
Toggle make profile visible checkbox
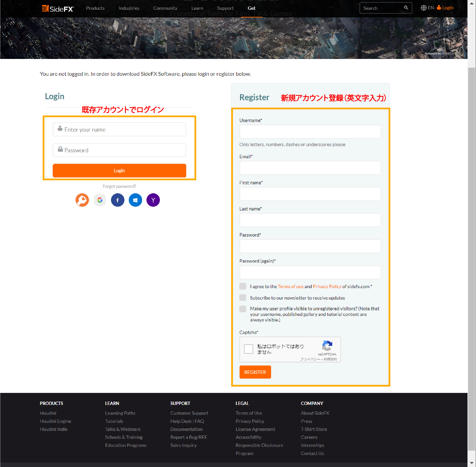tap(243, 309)
